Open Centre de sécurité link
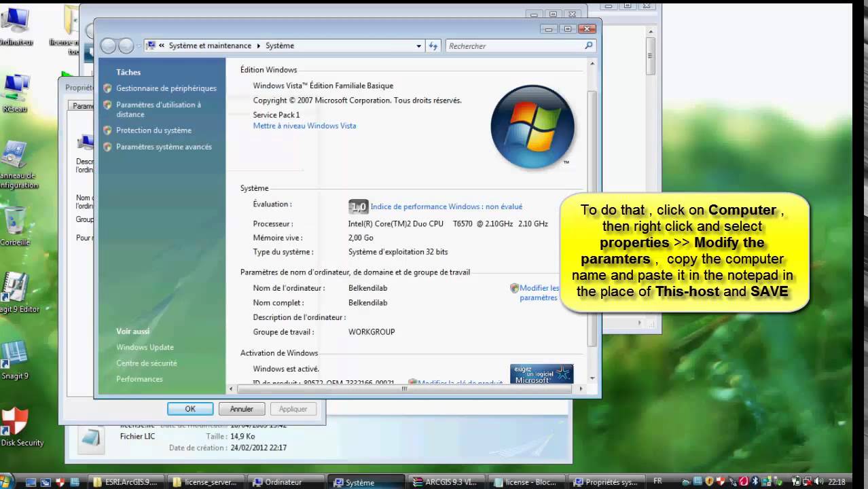Screen dimensions: 868x489 pos(146,363)
